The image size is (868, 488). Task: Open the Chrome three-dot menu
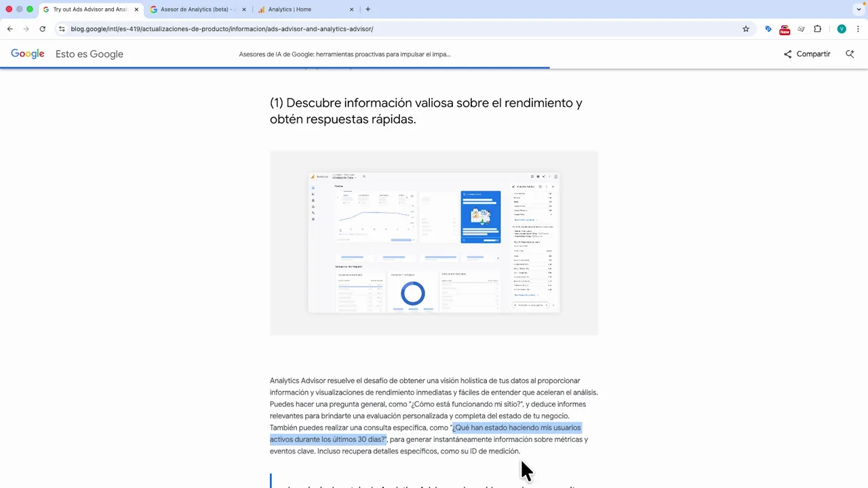[858, 29]
